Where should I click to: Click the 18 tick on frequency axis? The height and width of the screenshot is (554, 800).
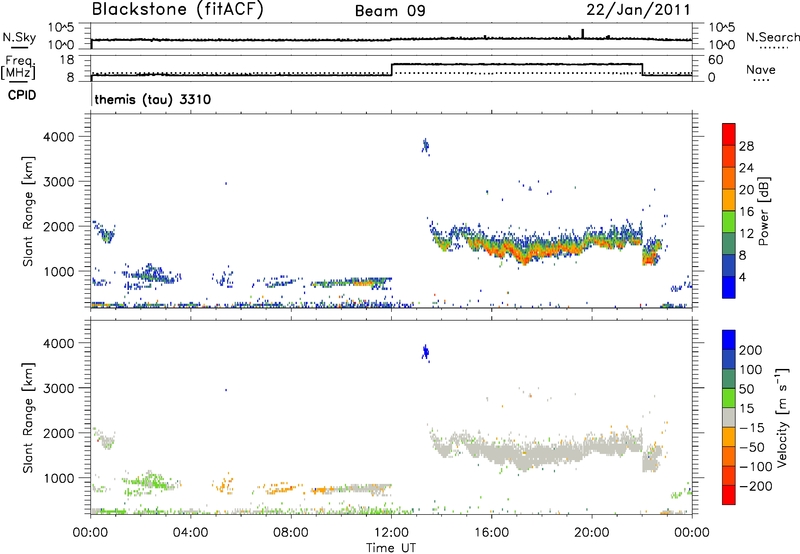66,60
